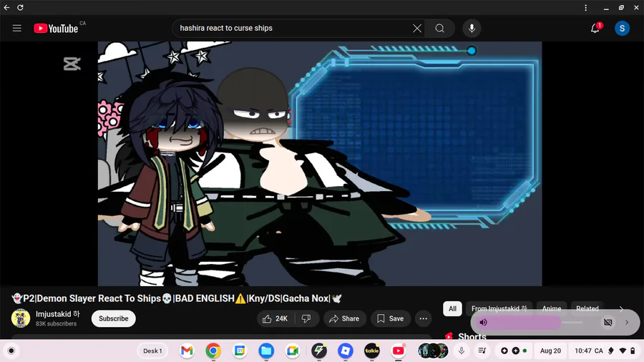The height and width of the screenshot is (362, 644).
Task: Open the Imjustakid channel name link
Action: (x=57, y=314)
